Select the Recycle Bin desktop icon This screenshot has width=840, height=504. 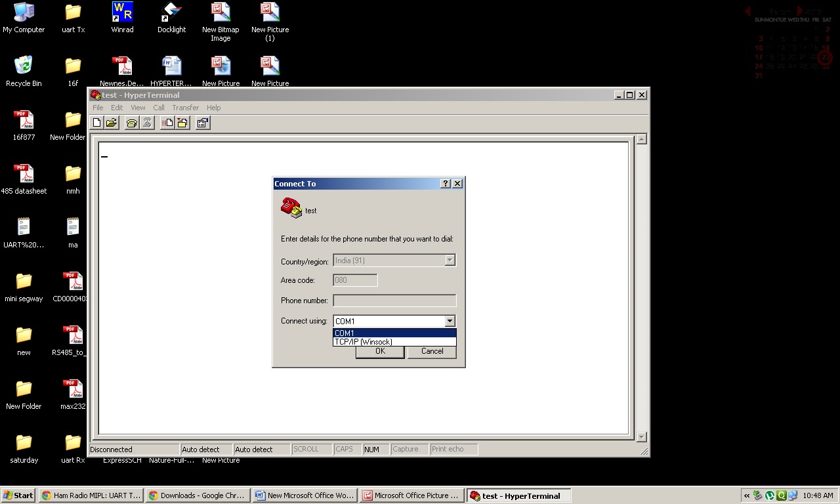click(24, 72)
